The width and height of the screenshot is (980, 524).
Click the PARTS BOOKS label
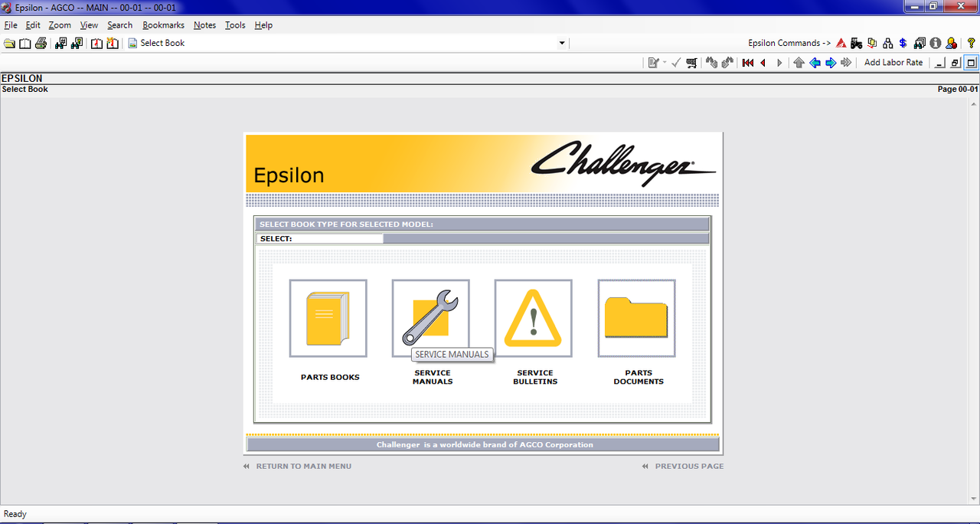pyautogui.click(x=330, y=377)
